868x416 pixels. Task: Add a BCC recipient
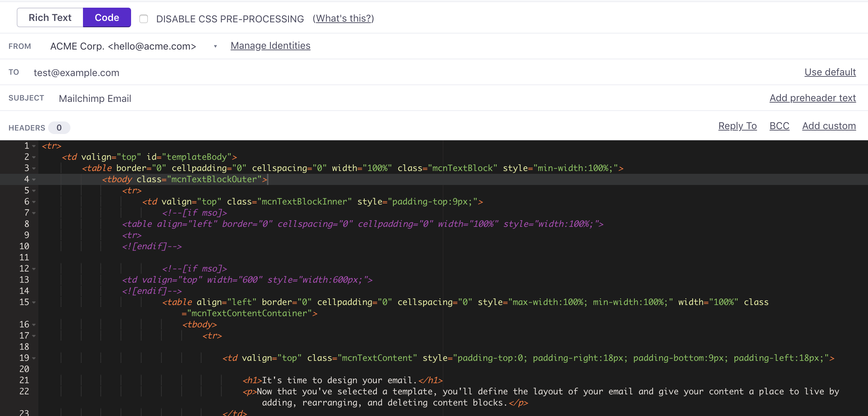(x=779, y=126)
